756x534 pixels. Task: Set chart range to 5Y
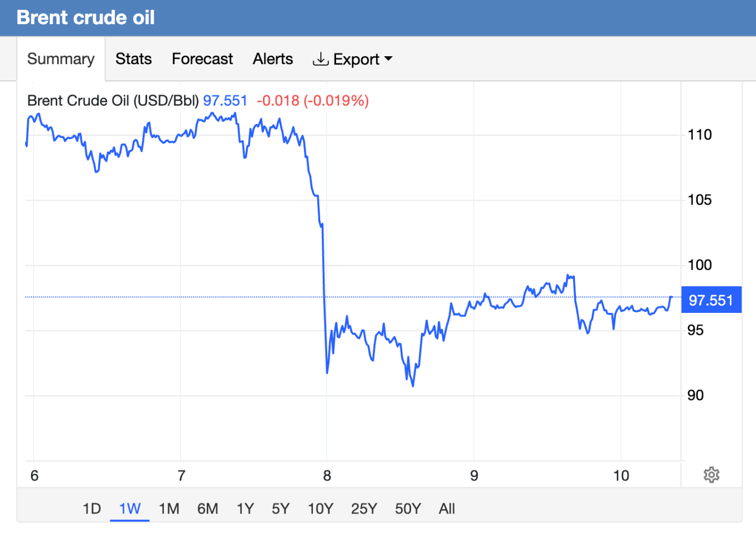(x=281, y=508)
